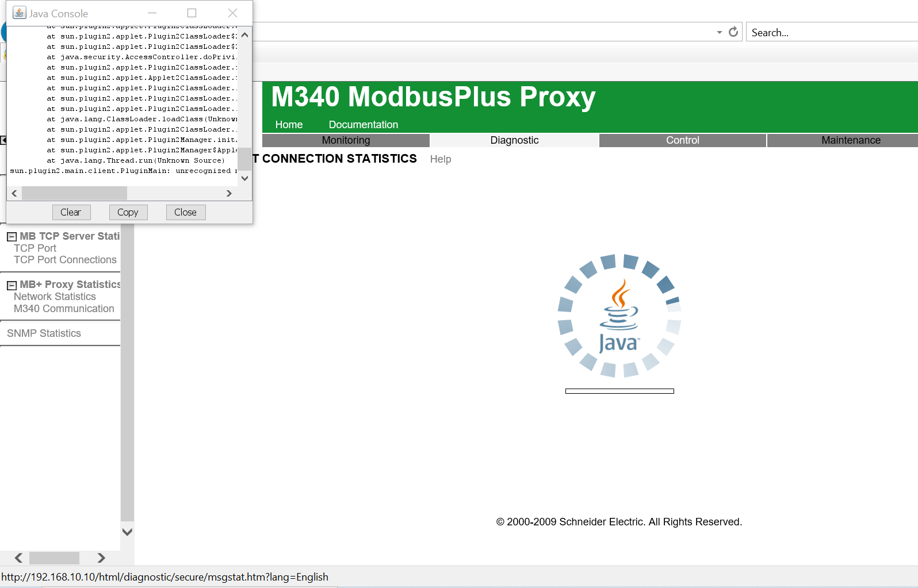The width and height of the screenshot is (918, 588).
Task: Switch to the Monitoring tab
Action: 346,140
